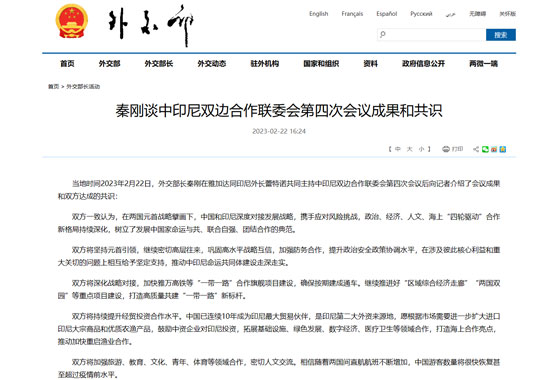Screen dimensions: 560x380
Task: Click the paragraph starting 双方将加强旅游
Action: (x=279, y=368)
